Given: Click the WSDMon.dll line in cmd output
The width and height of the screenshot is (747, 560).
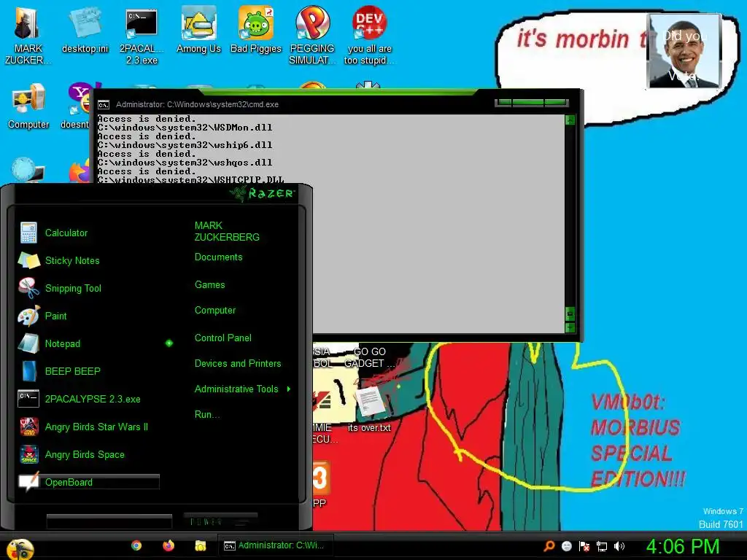Looking at the screenshot, I should coord(185,128).
